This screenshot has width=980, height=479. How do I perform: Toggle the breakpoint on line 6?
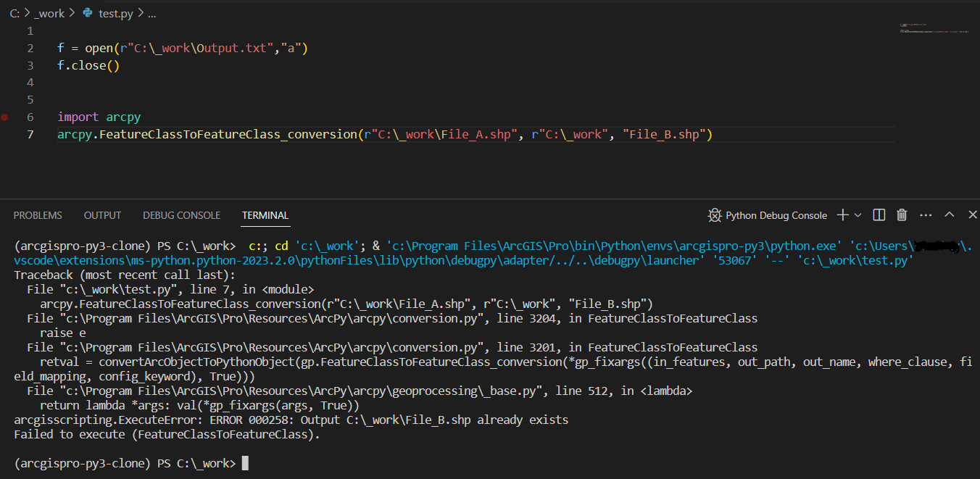pyautogui.click(x=5, y=117)
